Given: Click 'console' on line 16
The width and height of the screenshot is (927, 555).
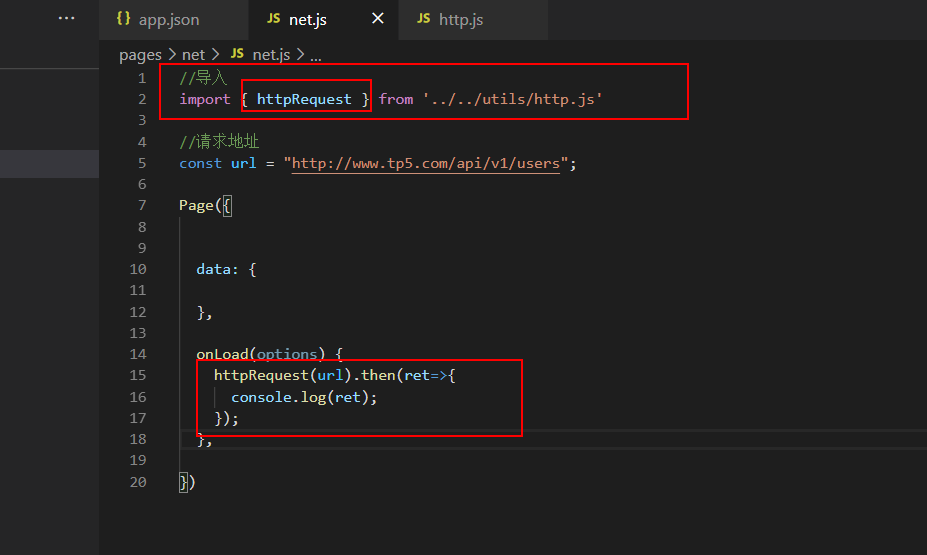Looking at the screenshot, I should 261,397.
